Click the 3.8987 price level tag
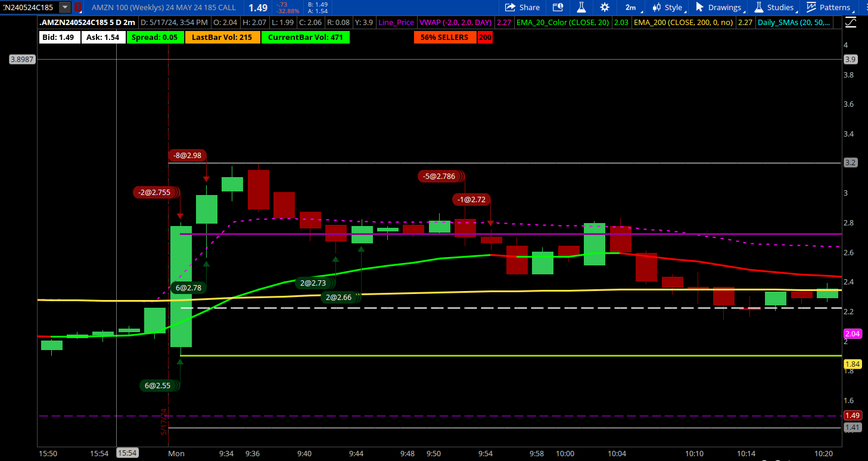Viewport: 868px width, 461px height. tap(22, 59)
